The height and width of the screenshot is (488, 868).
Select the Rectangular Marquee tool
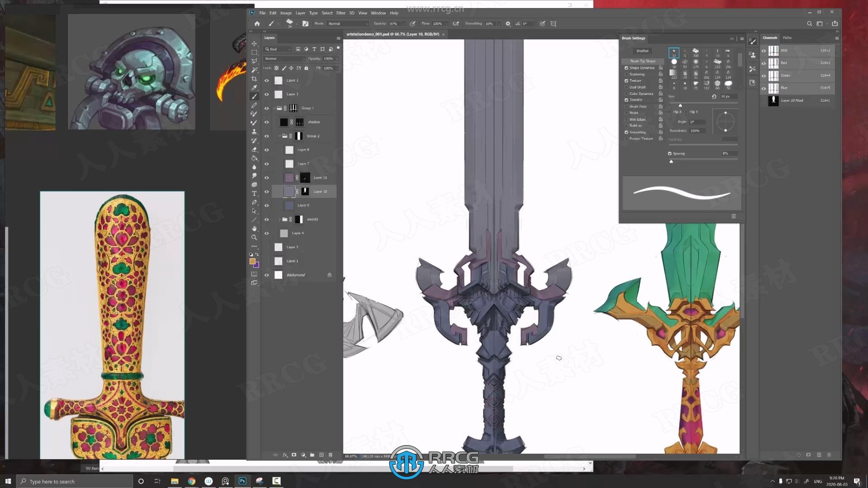point(254,52)
